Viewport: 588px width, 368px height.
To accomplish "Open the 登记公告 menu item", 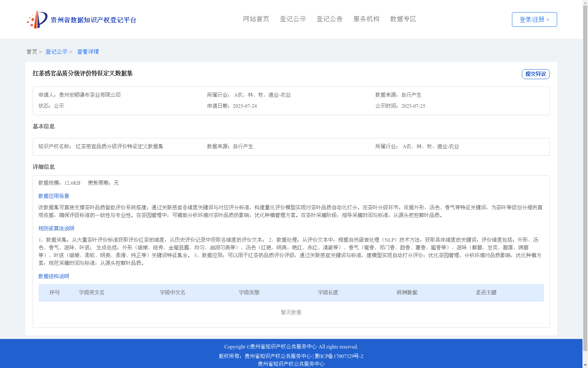I will pyautogui.click(x=330, y=19).
